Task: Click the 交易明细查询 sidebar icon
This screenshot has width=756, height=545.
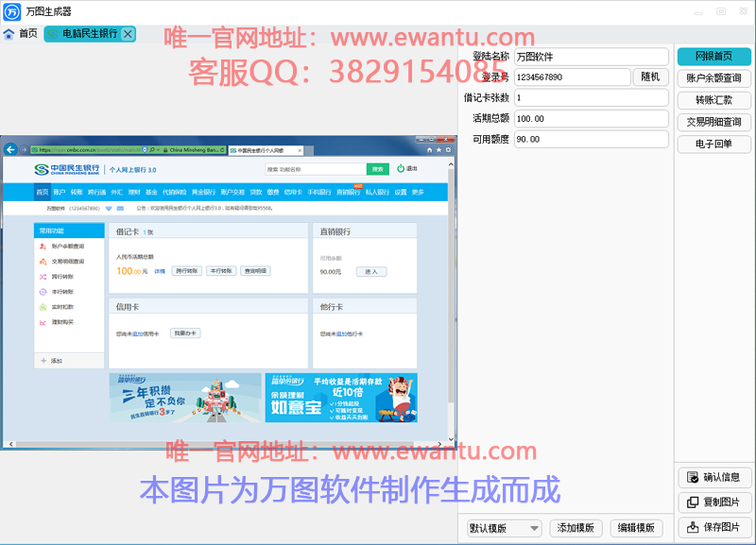Action: pos(43,262)
